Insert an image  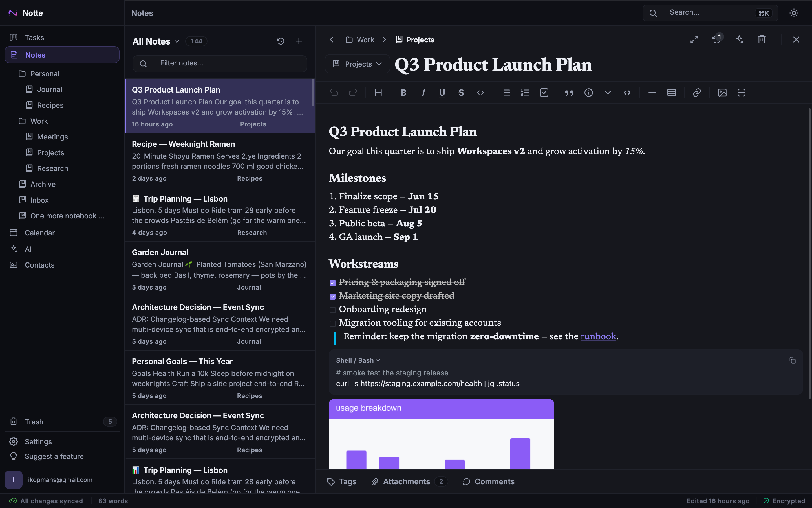pos(722,92)
